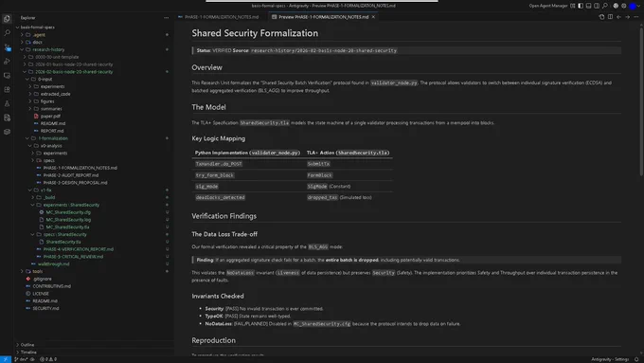Open walkthrough.md file
Image resolution: width=644 pixels, height=363 pixels.
click(53, 263)
